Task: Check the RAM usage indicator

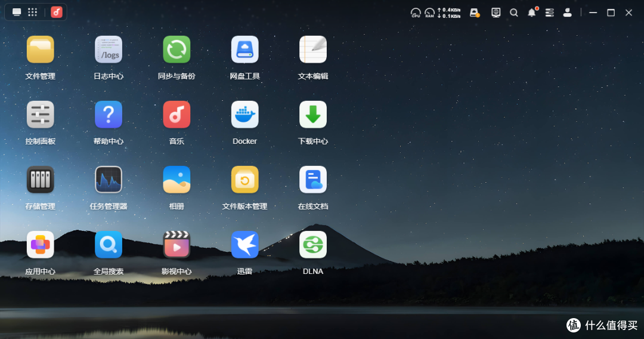Action: pyautogui.click(x=429, y=13)
